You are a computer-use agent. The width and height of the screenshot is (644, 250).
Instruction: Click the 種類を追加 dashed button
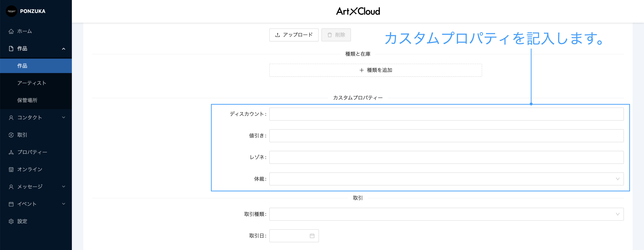click(376, 70)
